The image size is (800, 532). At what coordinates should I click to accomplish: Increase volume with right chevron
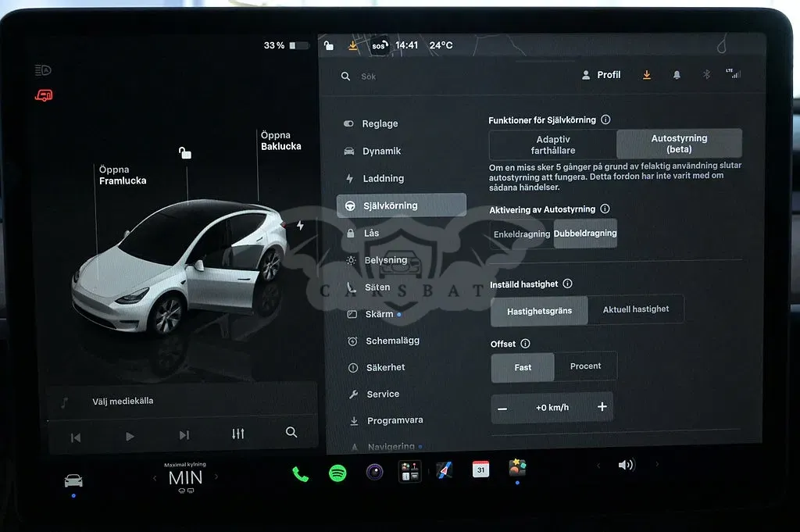(x=657, y=464)
